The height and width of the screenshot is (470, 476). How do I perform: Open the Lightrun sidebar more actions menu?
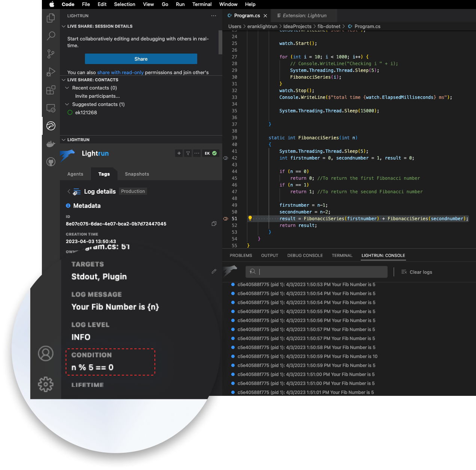click(214, 16)
